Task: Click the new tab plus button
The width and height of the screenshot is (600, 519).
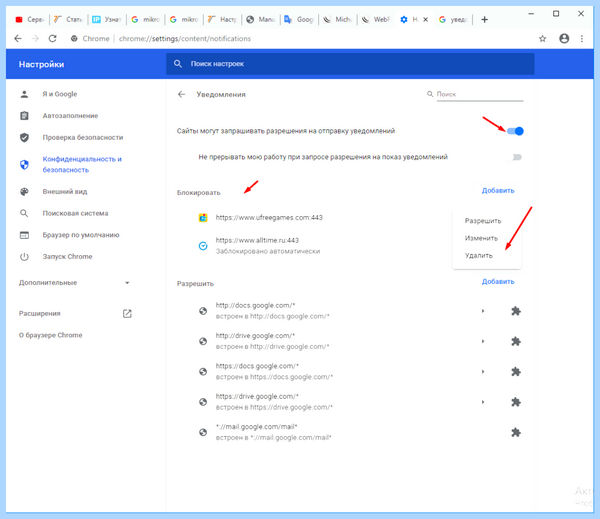Action: click(x=484, y=20)
